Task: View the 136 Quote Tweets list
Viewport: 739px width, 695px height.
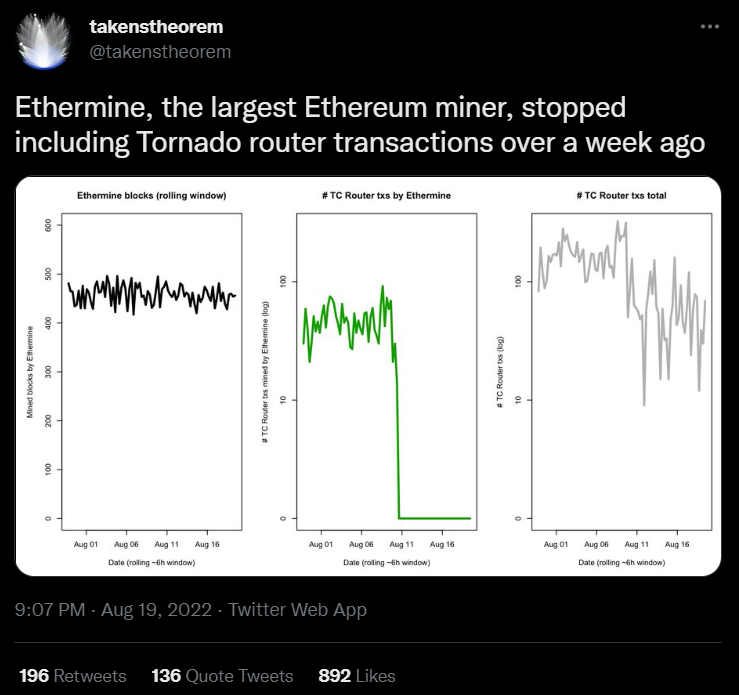Action: pyautogui.click(x=222, y=676)
